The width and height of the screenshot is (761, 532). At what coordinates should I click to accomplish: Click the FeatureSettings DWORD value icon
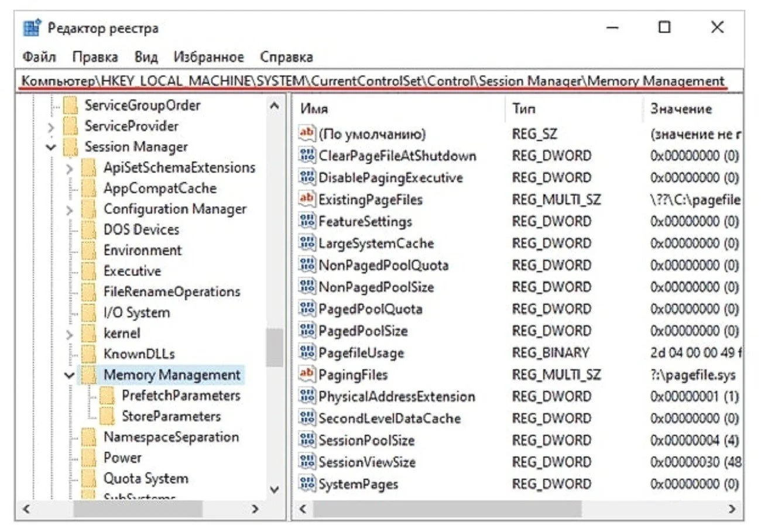[307, 221]
